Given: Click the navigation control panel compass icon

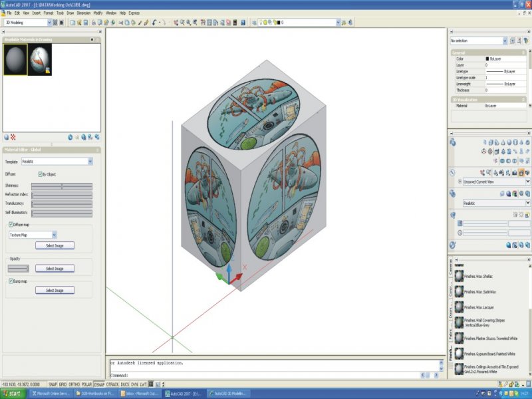Looking at the screenshot, I should coord(452,172).
